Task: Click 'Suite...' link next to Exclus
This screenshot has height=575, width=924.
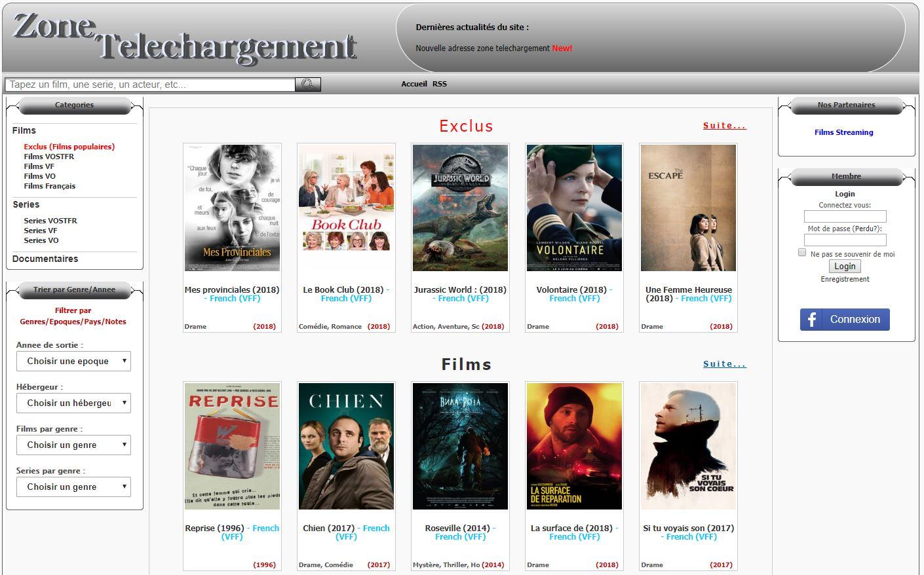Action: tap(724, 126)
